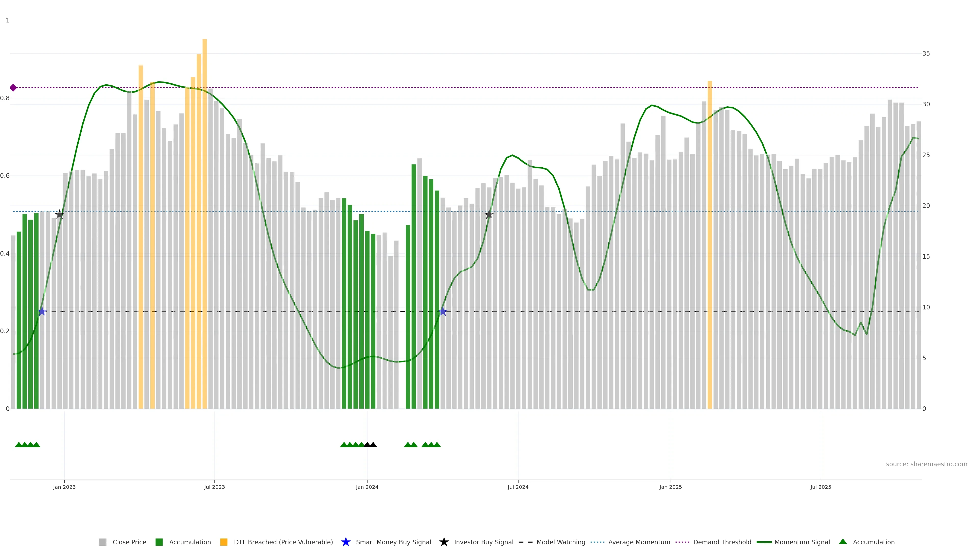Click the black star before Jul 2024

tap(489, 215)
